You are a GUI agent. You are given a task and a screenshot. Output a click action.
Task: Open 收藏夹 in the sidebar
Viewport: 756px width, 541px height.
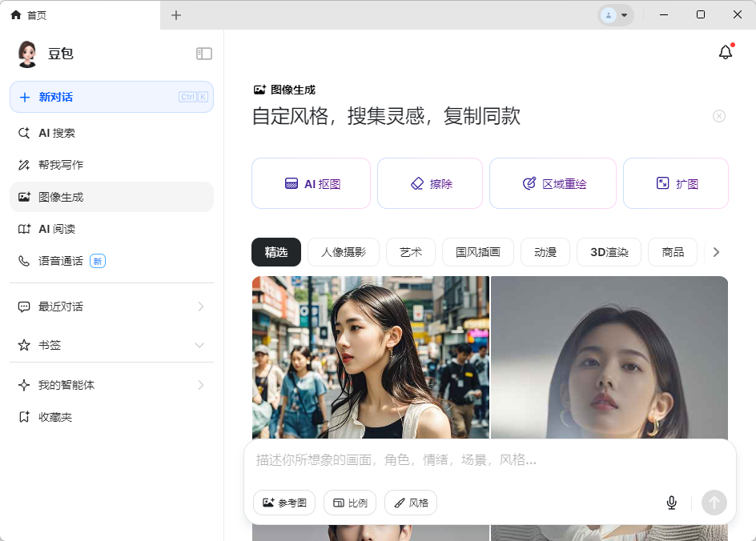tap(111, 417)
